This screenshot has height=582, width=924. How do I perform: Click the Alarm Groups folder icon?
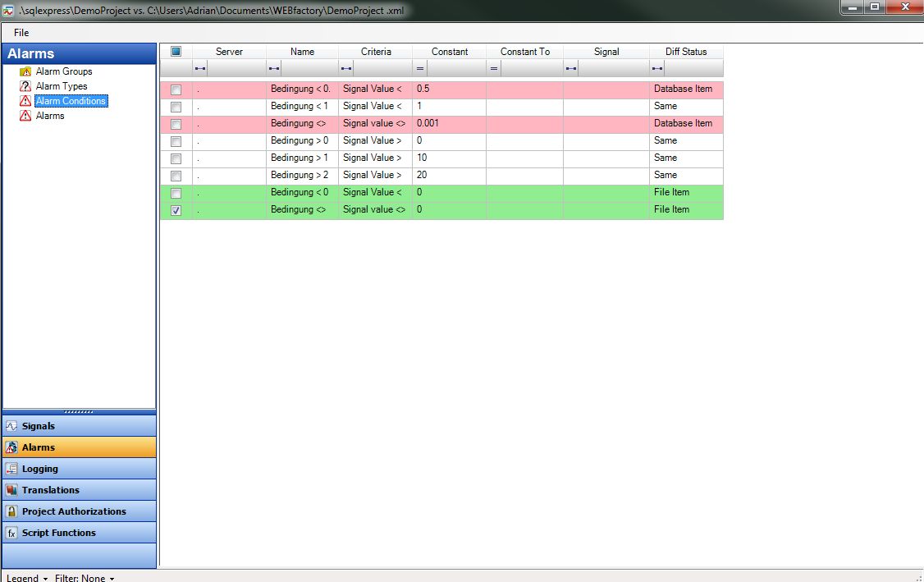pyautogui.click(x=25, y=71)
